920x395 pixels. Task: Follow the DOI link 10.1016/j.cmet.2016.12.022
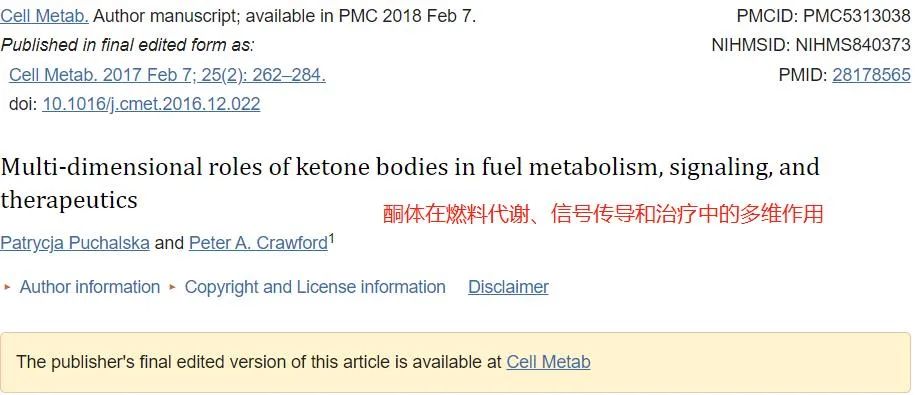tap(151, 104)
